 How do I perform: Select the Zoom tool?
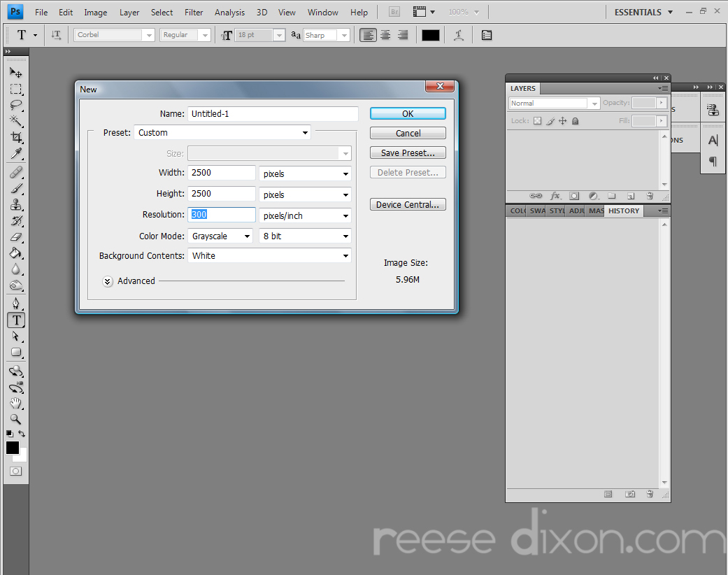coord(16,419)
